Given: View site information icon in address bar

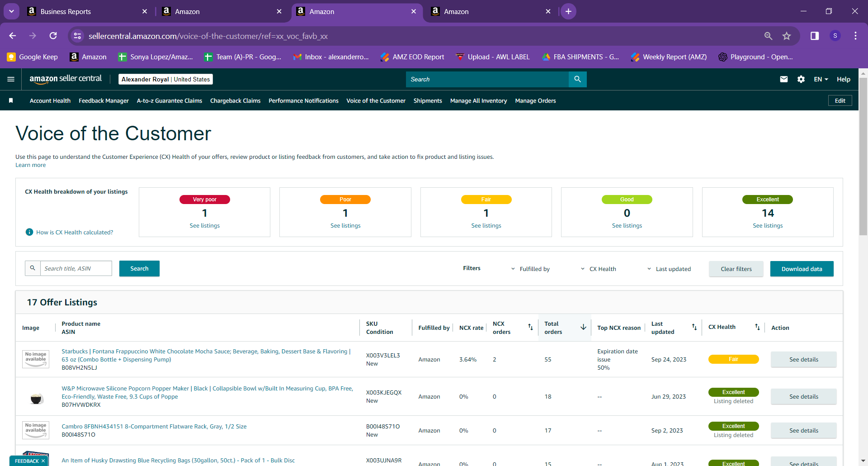Looking at the screenshot, I should pos(78,36).
